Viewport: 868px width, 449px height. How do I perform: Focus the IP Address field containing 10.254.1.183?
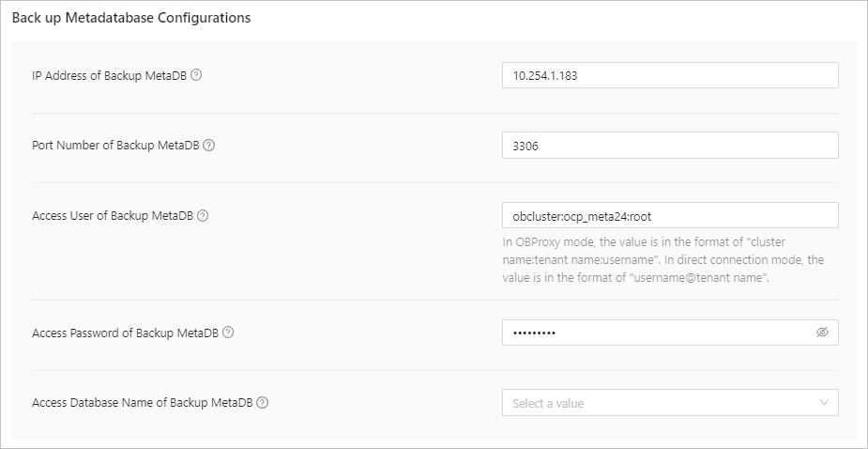pyautogui.click(x=670, y=75)
